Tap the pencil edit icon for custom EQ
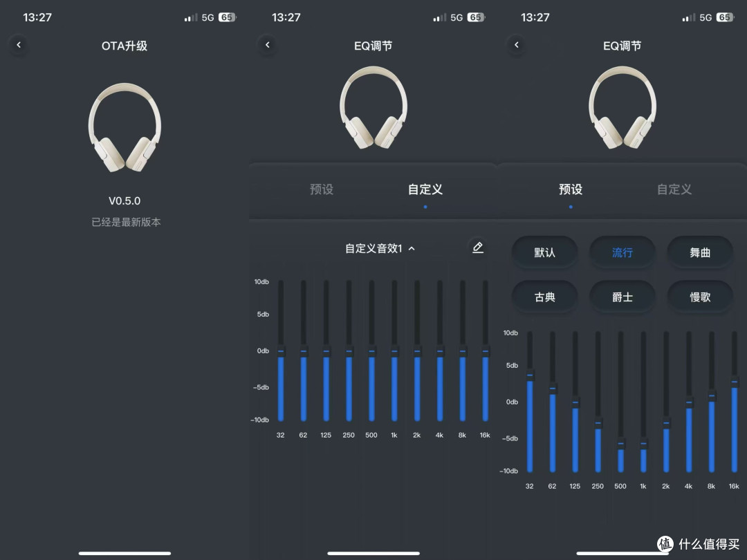Viewport: 747px width, 560px height. [478, 248]
